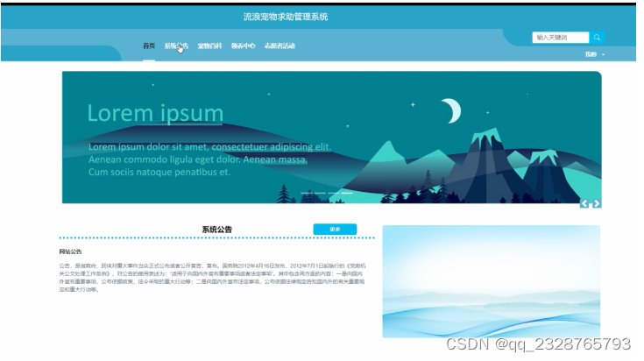Open the 系统公告 nav item
644x361 pixels.
tap(176, 46)
